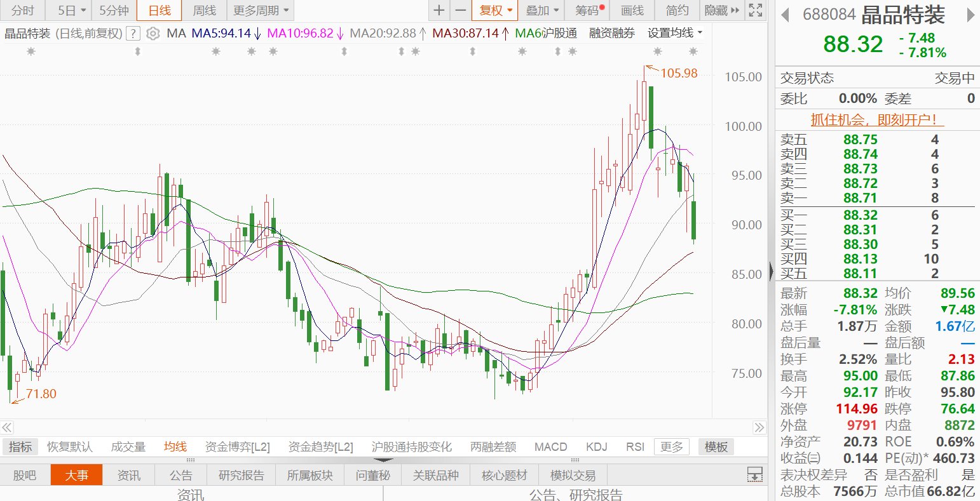
Task: Select the 卖一 price 88.71
Action: point(861,198)
